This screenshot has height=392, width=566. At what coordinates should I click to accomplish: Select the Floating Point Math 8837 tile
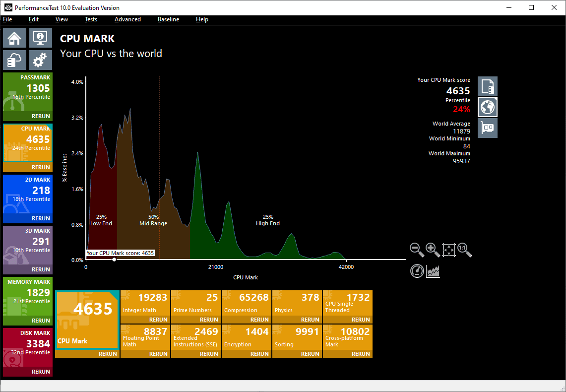145,337
